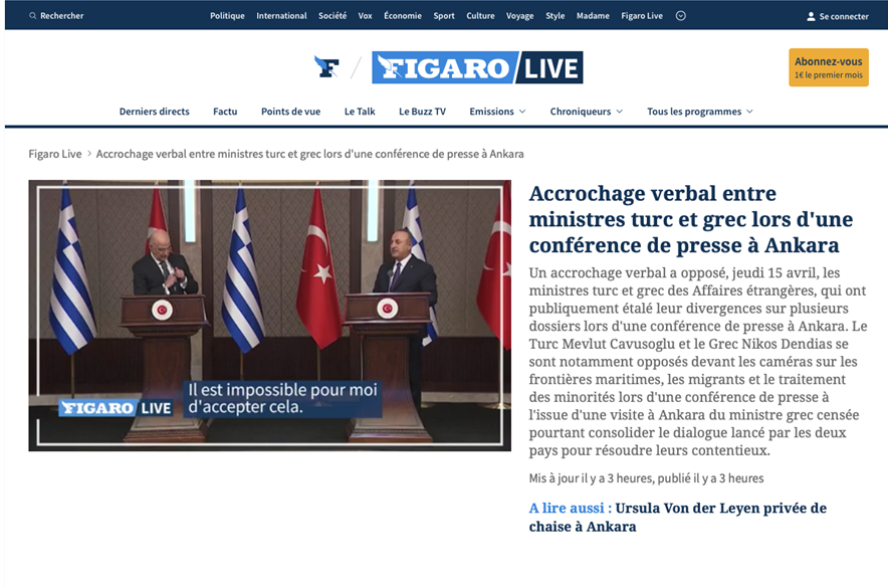
Task: Click the Figaro Live breadcrumb link
Action: click(x=55, y=154)
